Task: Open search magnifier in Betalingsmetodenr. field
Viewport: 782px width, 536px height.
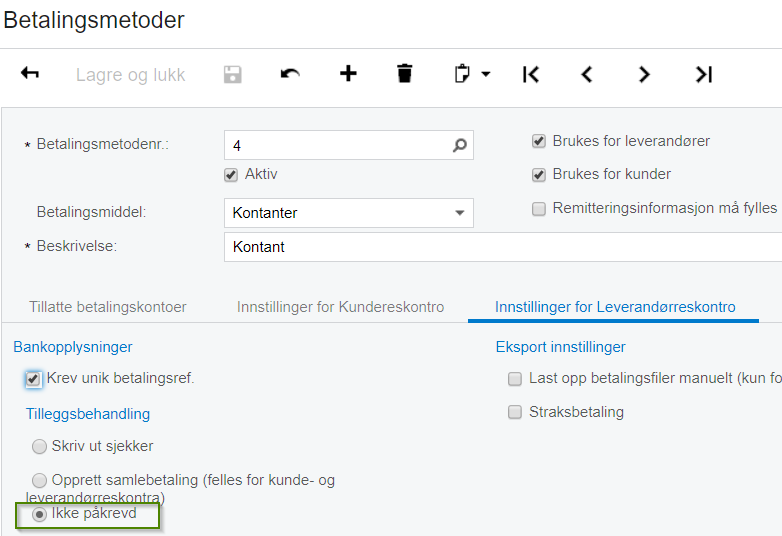Action: click(x=460, y=145)
